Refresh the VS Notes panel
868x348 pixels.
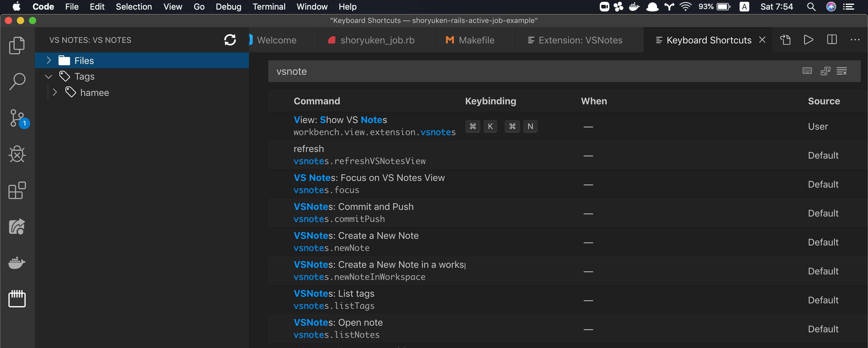pyautogui.click(x=230, y=40)
